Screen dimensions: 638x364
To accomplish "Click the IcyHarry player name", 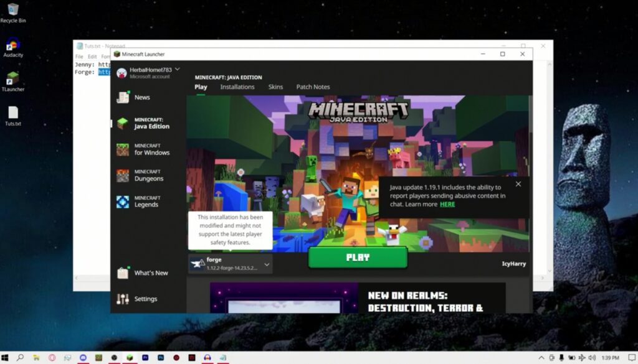I will [513, 264].
